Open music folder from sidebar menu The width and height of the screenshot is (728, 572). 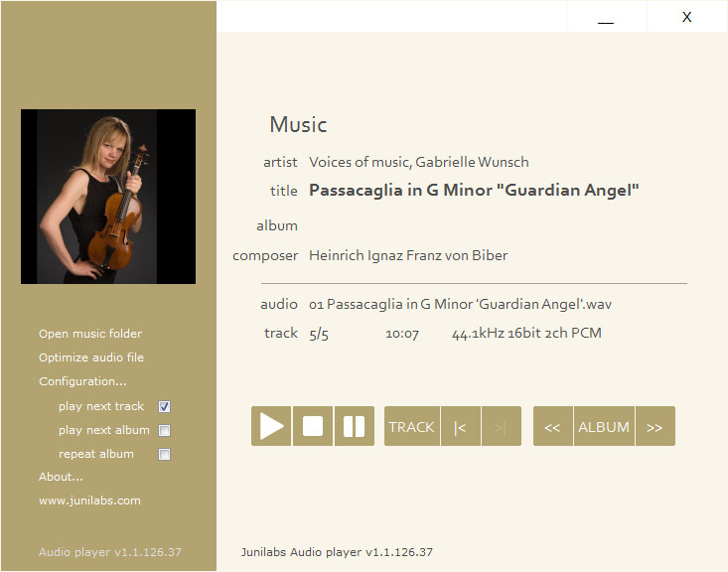[x=90, y=334]
